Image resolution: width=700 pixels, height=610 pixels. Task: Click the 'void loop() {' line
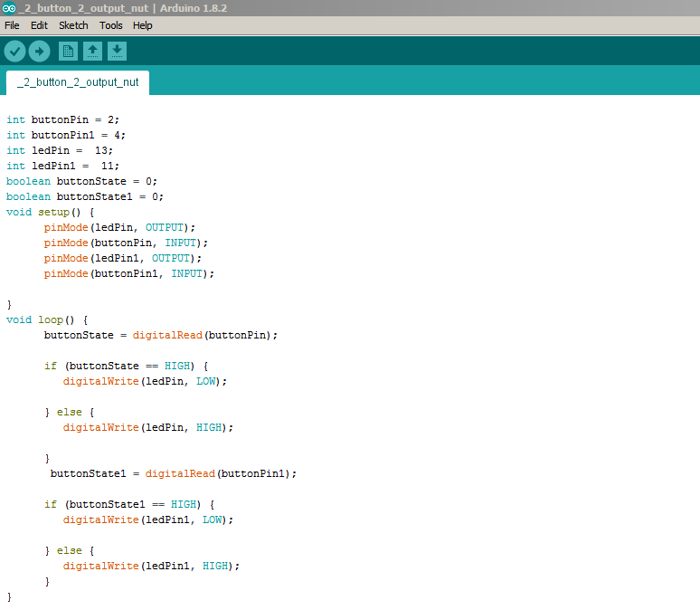pos(47,320)
